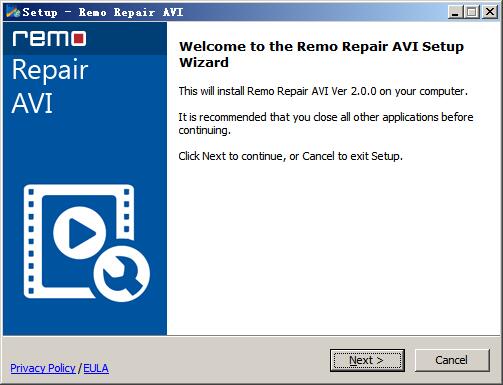Open the EULA link
This screenshot has height=385, width=503.
point(96,368)
